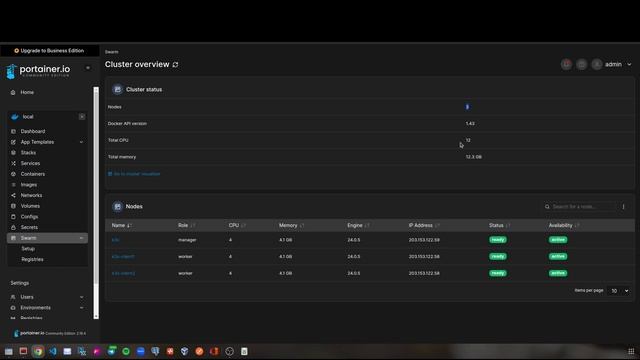The width and height of the screenshot is (640, 360).
Task: Open Google Chrome from the taskbar
Action: (x=38, y=351)
